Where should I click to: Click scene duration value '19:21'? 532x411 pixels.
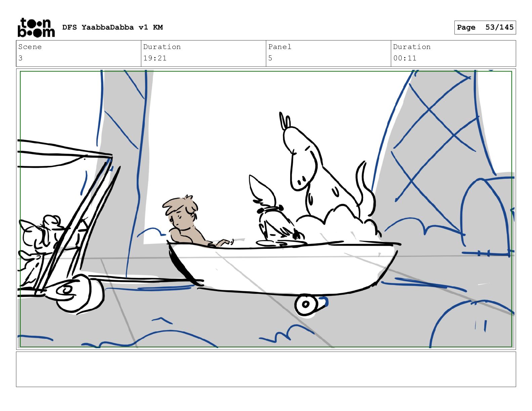click(155, 58)
